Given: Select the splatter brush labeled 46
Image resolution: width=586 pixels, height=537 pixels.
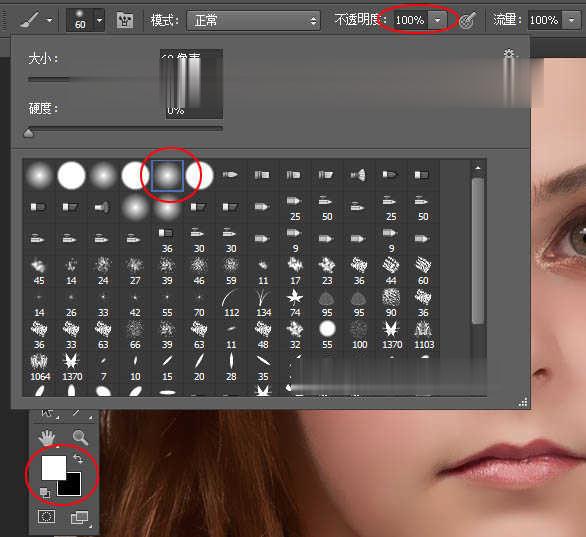Looking at the screenshot, I should click(199, 271).
